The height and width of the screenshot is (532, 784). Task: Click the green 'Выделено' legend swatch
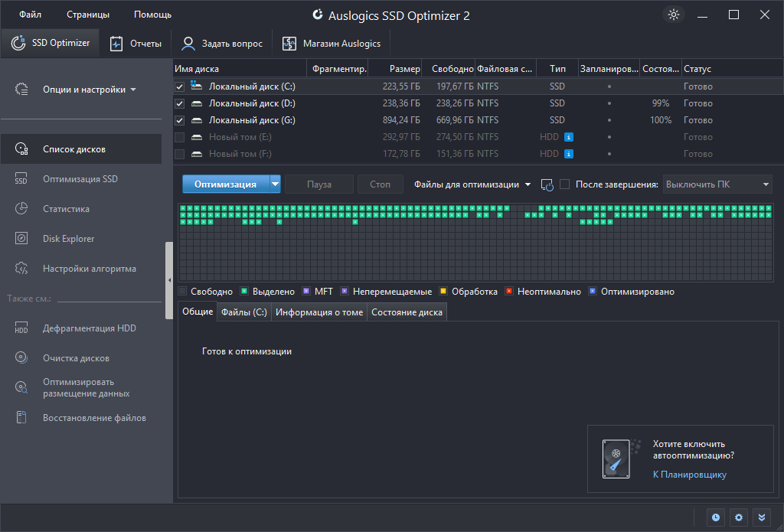click(244, 292)
